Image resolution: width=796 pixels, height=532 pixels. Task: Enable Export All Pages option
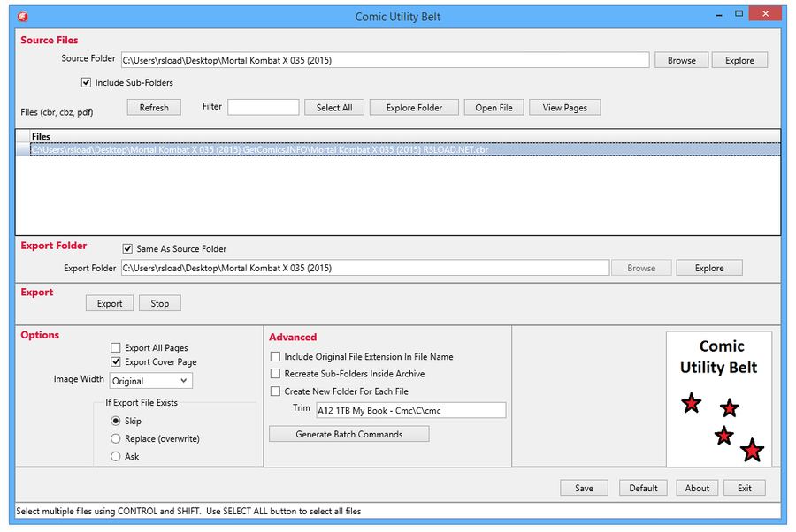[116, 348]
